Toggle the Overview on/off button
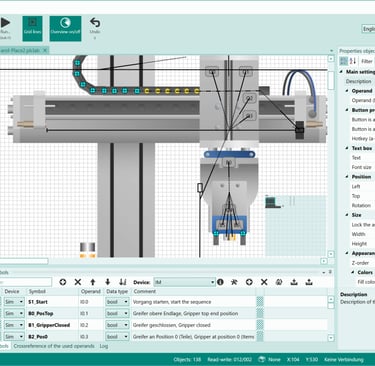Viewport: 375px width, 366px height. [x=65, y=28]
